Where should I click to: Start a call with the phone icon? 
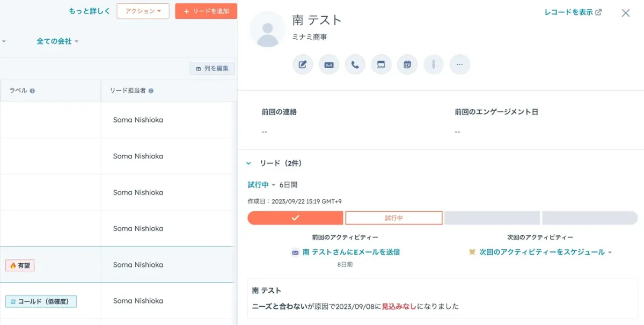tap(355, 64)
